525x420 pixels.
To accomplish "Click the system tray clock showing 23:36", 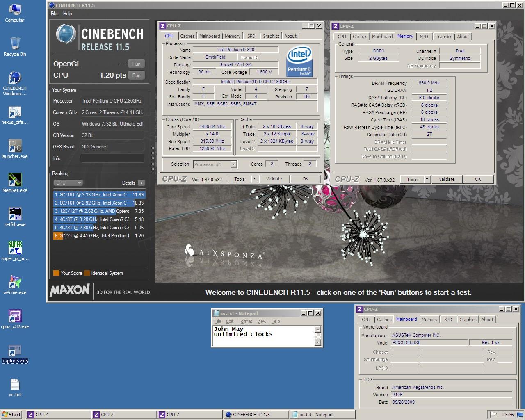I will (x=508, y=415).
